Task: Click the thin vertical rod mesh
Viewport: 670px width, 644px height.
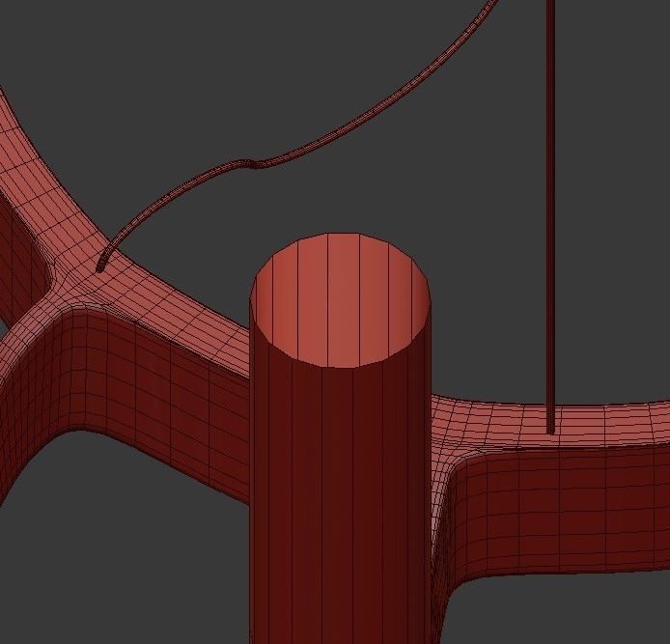Action: pyautogui.click(x=551, y=216)
